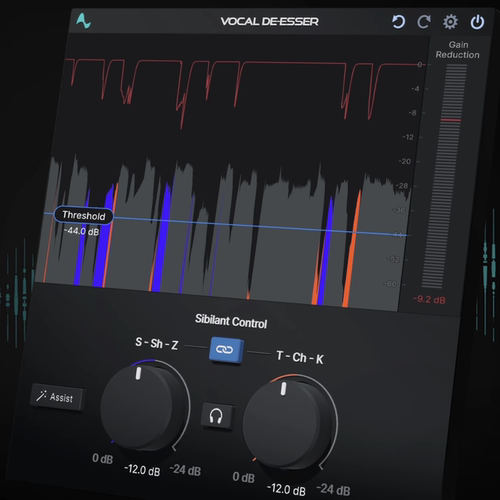
Task: Click the undo arrow icon
Action: [x=398, y=22]
